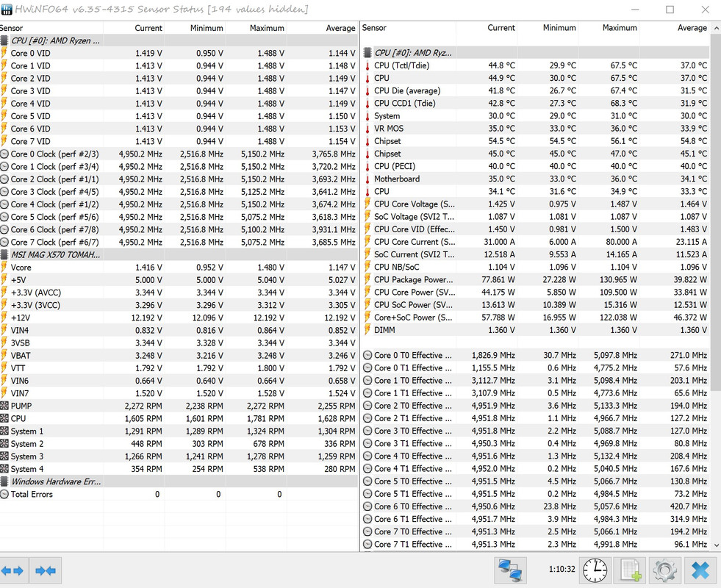Select the Core 6 T0 Effective row
Screen dimensions: 721x588
536,506
